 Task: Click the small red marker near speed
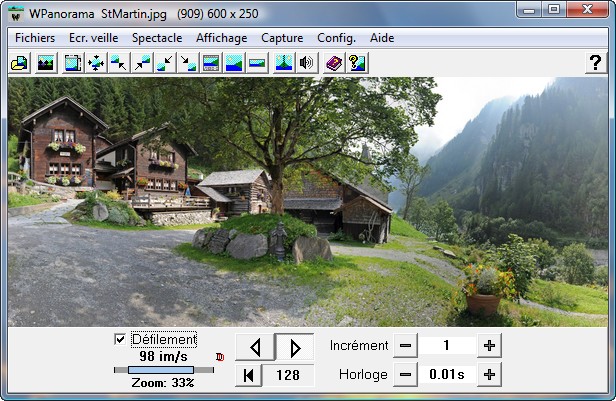tap(220, 357)
